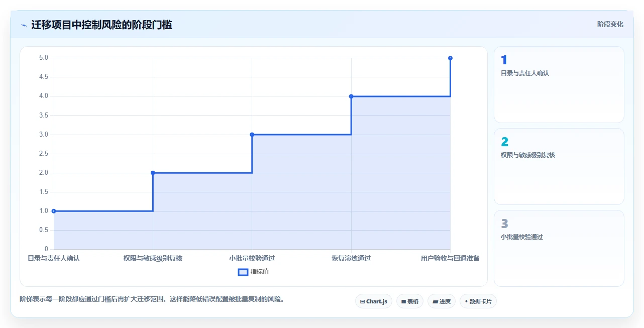Click the 阶段变化 label in the header

pyautogui.click(x=610, y=24)
